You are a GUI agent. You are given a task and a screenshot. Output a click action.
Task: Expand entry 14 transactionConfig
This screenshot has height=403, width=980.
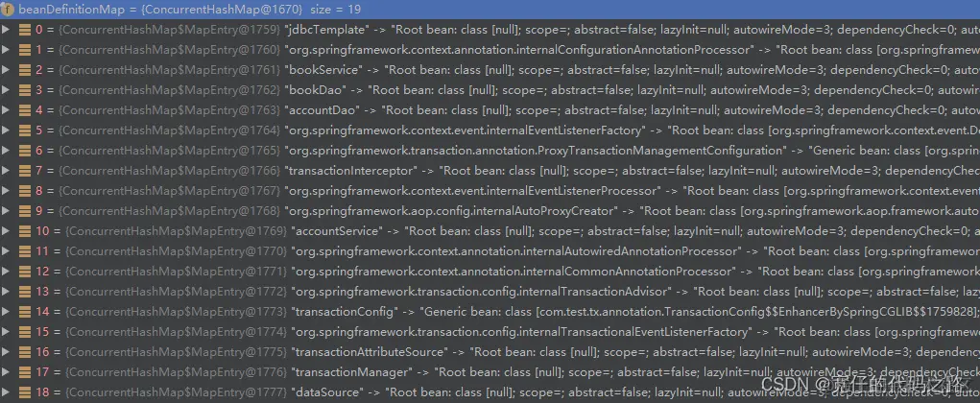tap(6, 312)
